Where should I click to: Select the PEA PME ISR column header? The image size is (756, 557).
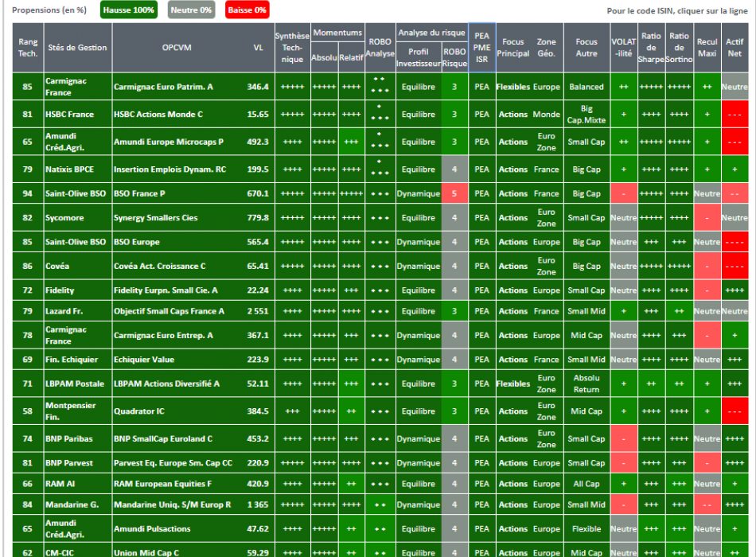click(481, 48)
